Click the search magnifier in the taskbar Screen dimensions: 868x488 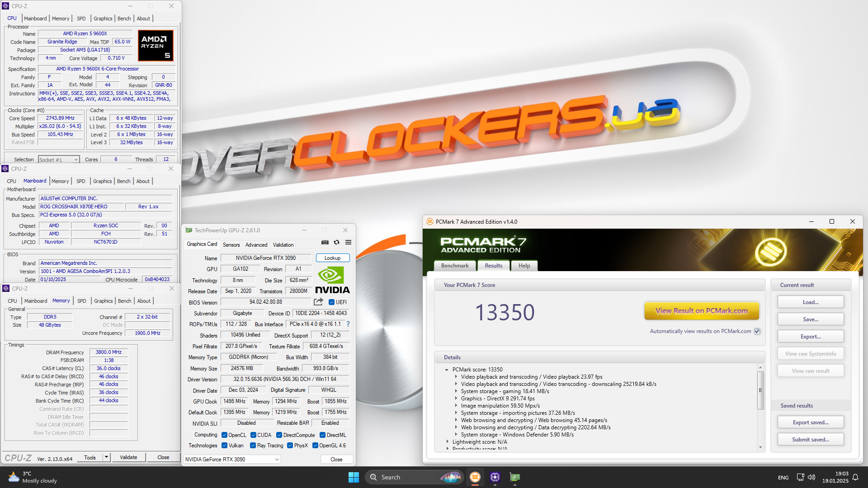click(x=373, y=477)
